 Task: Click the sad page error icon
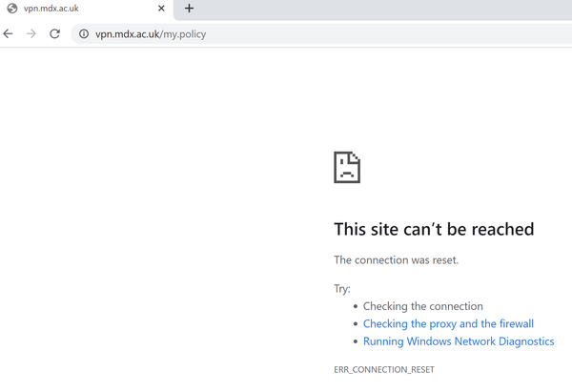347,167
